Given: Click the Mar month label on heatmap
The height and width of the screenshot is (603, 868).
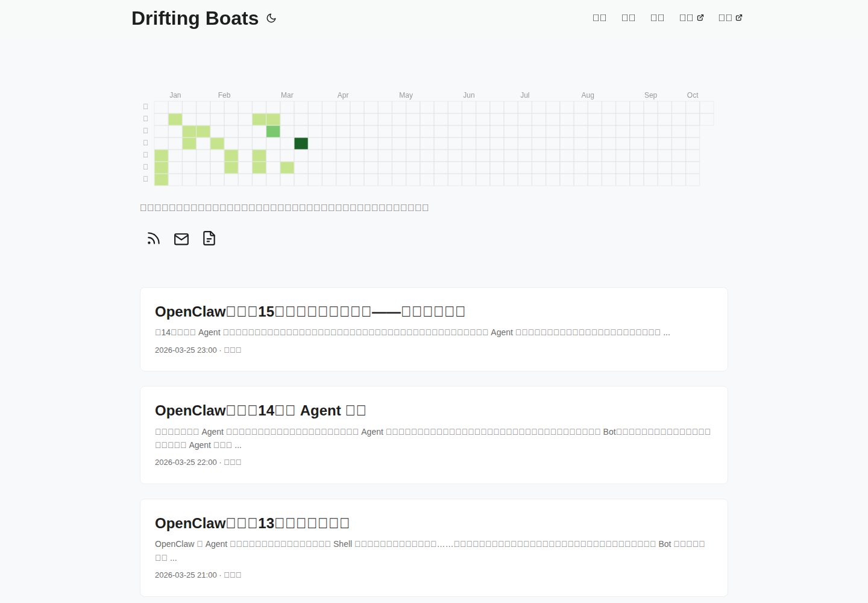Looking at the screenshot, I should [287, 95].
